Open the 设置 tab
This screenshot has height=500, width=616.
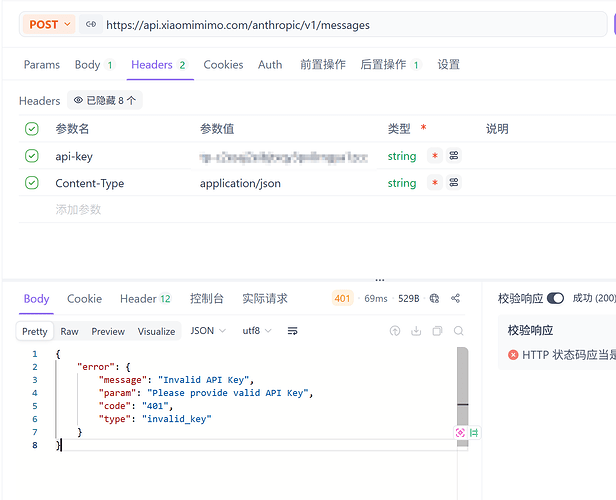pyautogui.click(x=449, y=64)
